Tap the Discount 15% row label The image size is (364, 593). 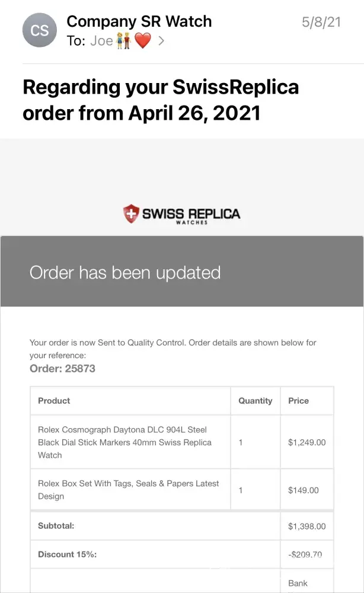coord(67,554)
